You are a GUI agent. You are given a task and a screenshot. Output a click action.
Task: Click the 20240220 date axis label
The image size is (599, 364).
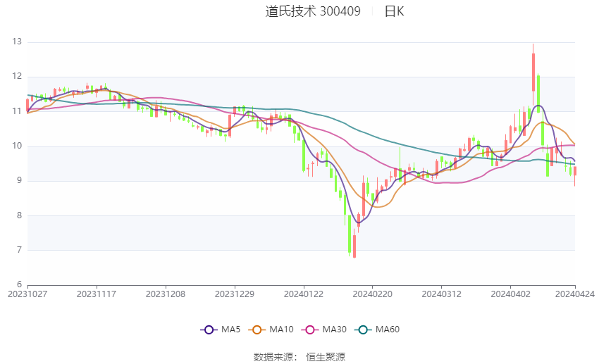(x=373, y=294)
